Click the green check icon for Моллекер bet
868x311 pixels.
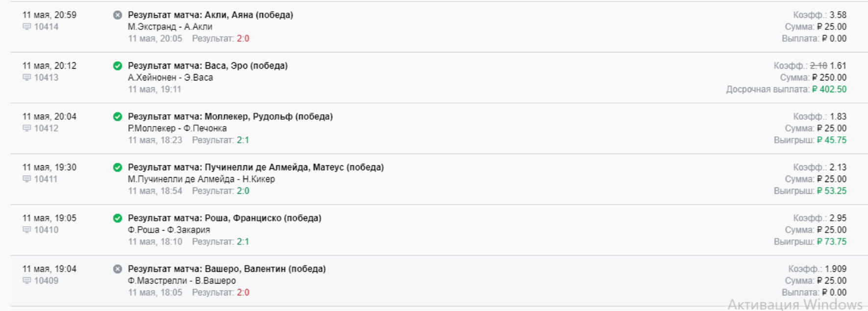click(x=118, y=117)
